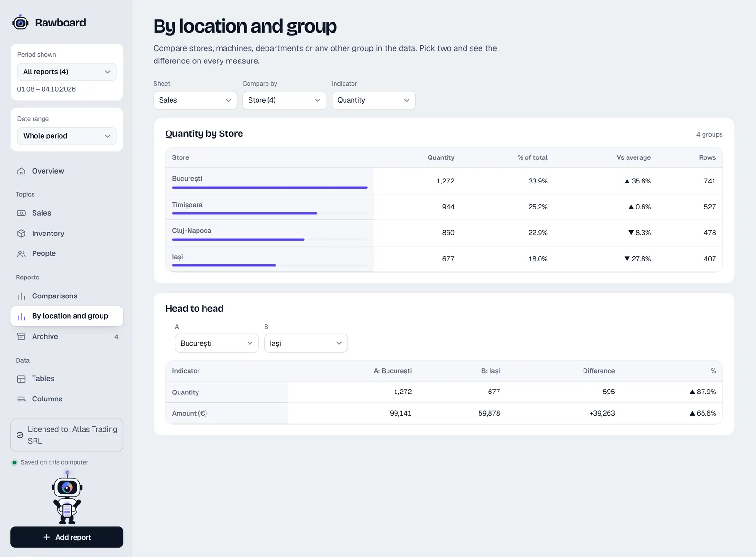Click the By location and group chart icon

point(21,316)
